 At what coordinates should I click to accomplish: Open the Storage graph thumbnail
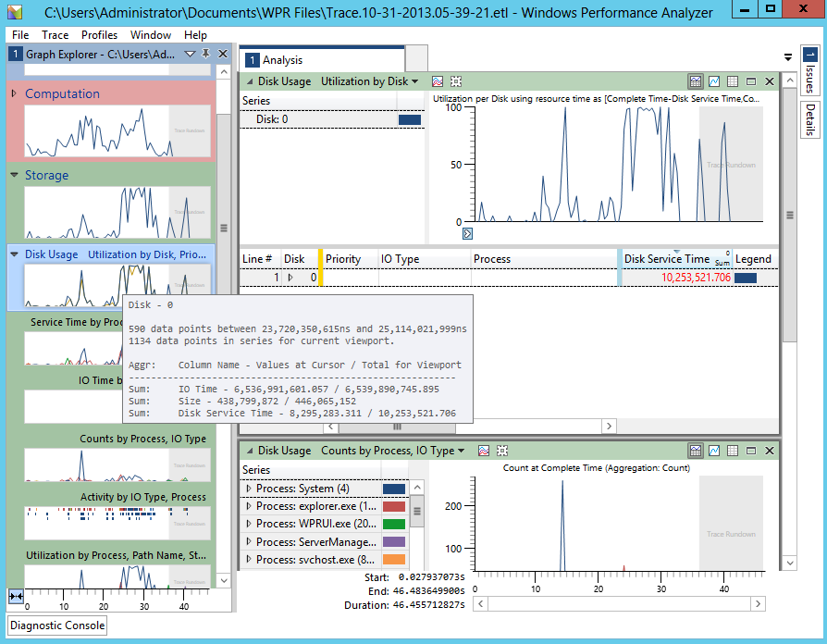point(117,212)
